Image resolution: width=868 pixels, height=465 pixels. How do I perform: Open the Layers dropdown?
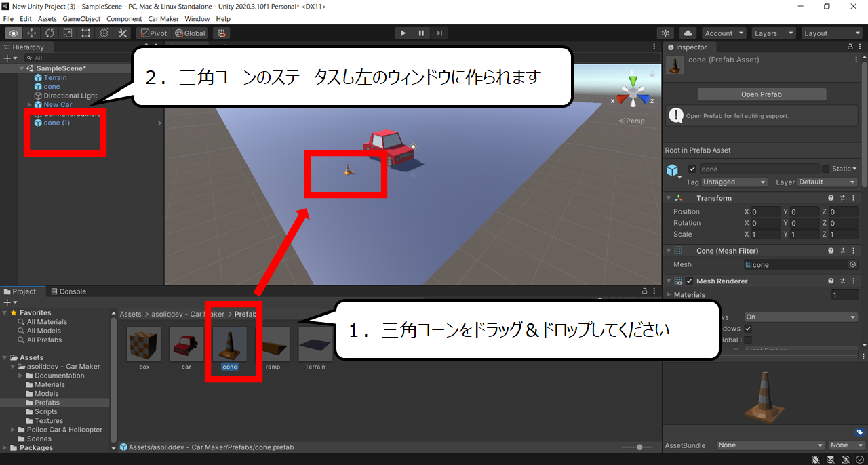pos(773,33)
